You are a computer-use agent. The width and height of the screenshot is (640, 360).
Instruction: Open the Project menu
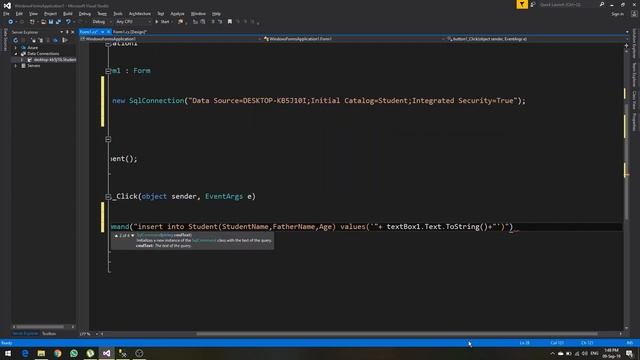(50, 13)
